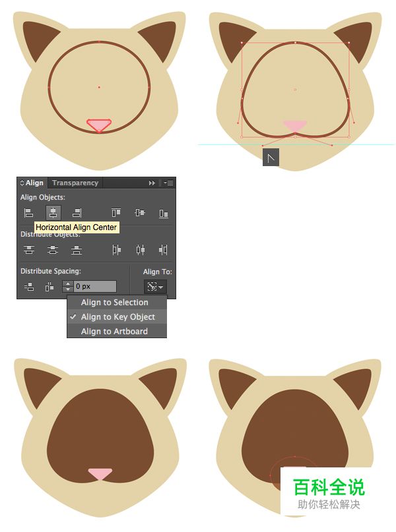
Task: Choose Align to Selection from menu
Action: click(114, 303)
